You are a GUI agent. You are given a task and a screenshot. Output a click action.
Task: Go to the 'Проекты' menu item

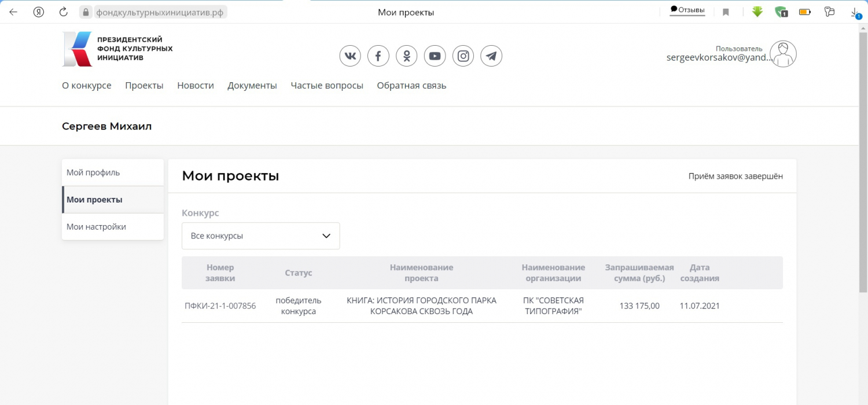(x=144, y=86)
